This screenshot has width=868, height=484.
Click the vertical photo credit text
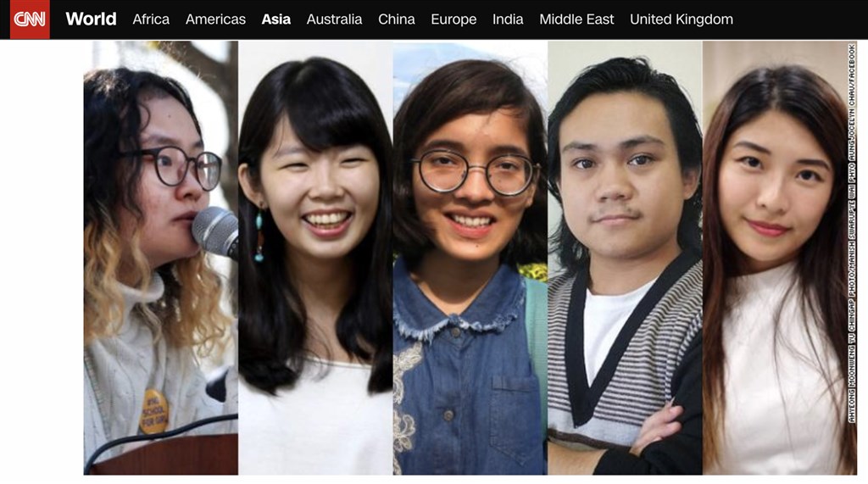852,234
